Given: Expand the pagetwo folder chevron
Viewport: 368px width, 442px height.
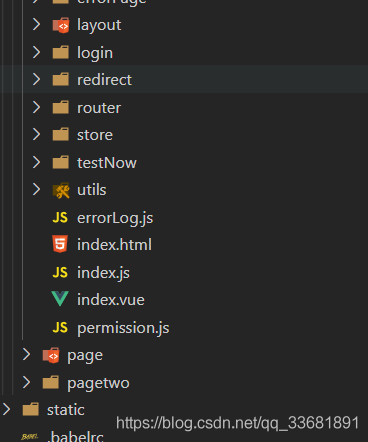Looking at the screenshot, I should click(26, 382).
